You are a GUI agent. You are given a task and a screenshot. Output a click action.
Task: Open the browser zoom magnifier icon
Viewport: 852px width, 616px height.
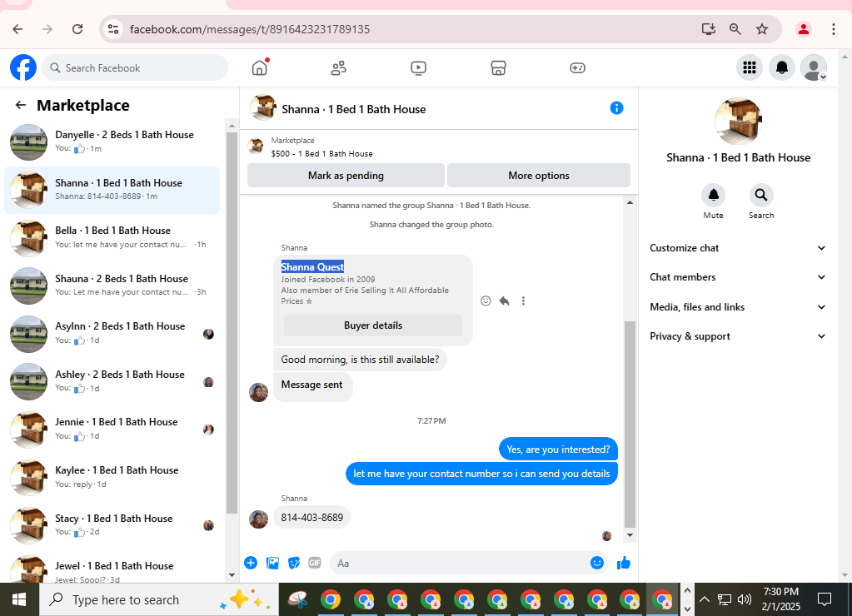pos(735,29)
